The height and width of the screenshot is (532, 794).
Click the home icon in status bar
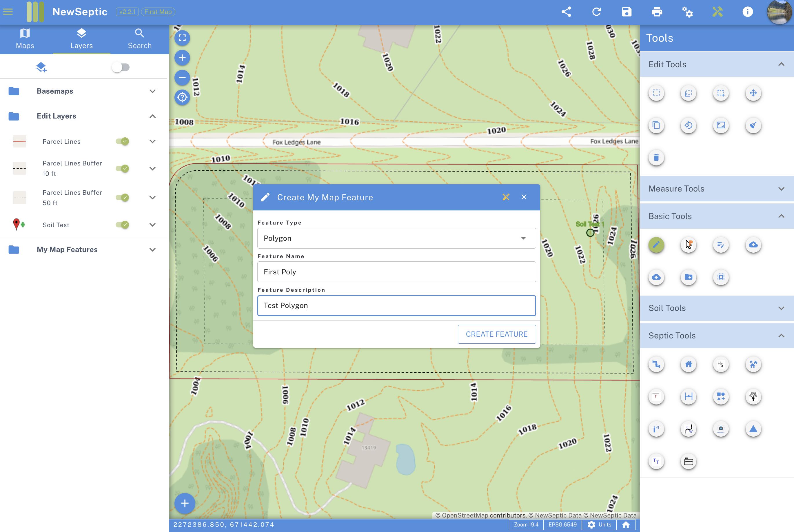[x=626, y=524]
